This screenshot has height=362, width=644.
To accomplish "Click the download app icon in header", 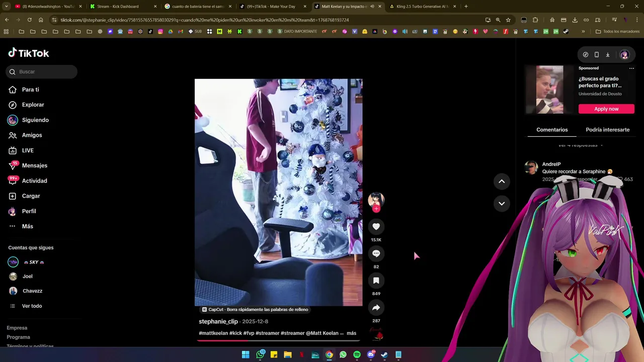I will click(608, 55).
